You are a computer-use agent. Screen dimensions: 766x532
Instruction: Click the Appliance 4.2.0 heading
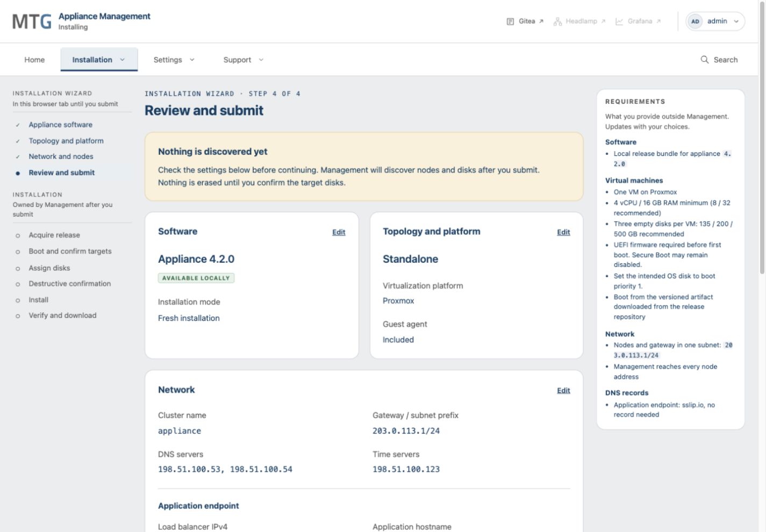tap(196, 259)
